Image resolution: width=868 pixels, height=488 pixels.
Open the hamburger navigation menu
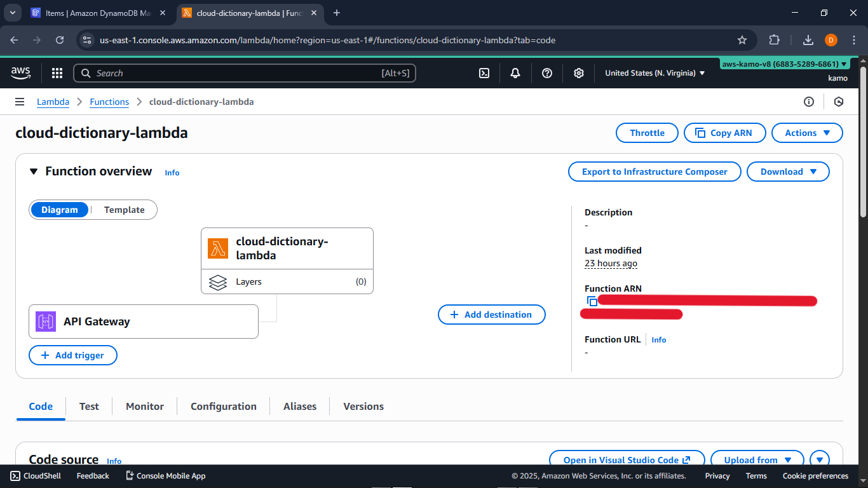tap(20, 102)
